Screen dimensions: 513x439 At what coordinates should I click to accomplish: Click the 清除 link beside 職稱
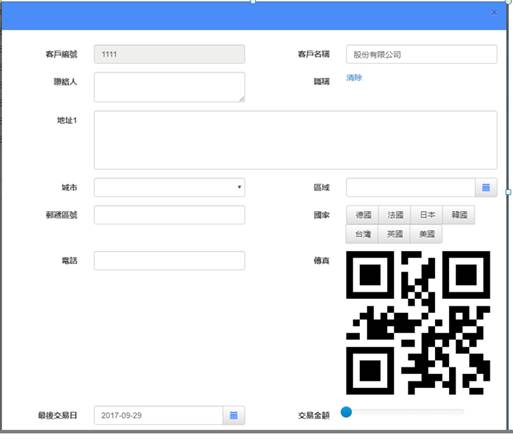354,78
